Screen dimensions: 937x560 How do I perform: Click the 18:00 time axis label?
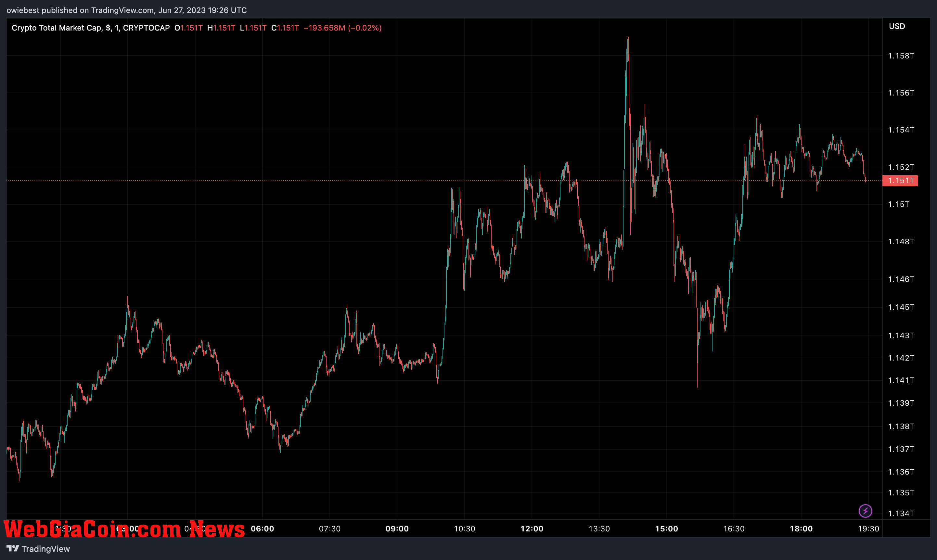point(802,529)
